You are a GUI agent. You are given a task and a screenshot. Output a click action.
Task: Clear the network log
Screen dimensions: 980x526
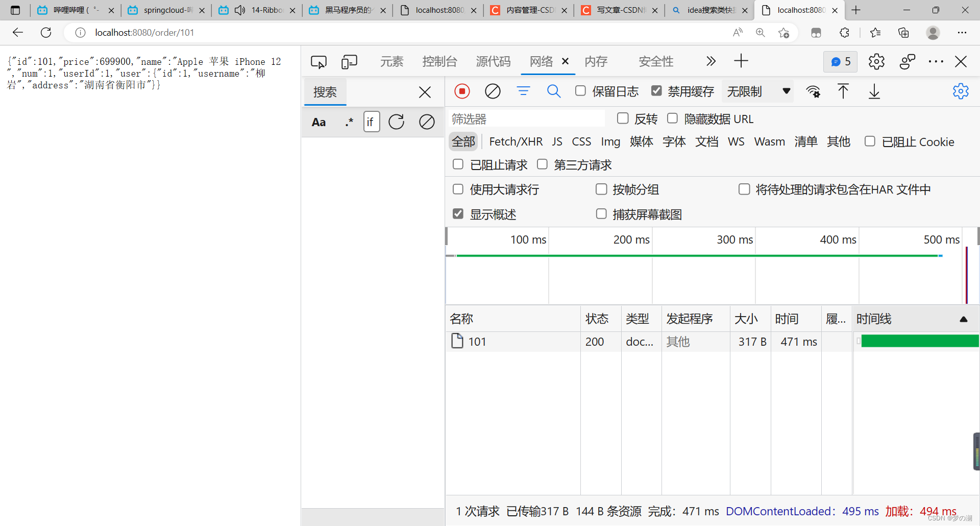(x=493, y=91)
